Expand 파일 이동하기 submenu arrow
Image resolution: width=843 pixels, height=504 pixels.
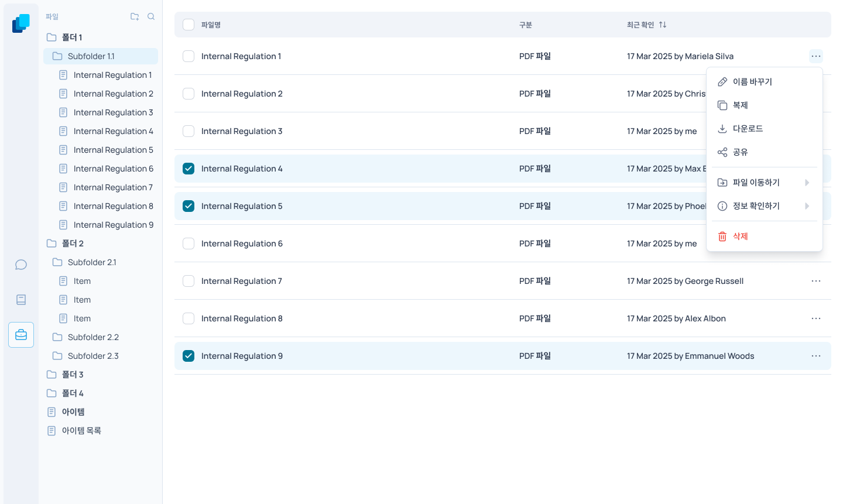[807, 183]
